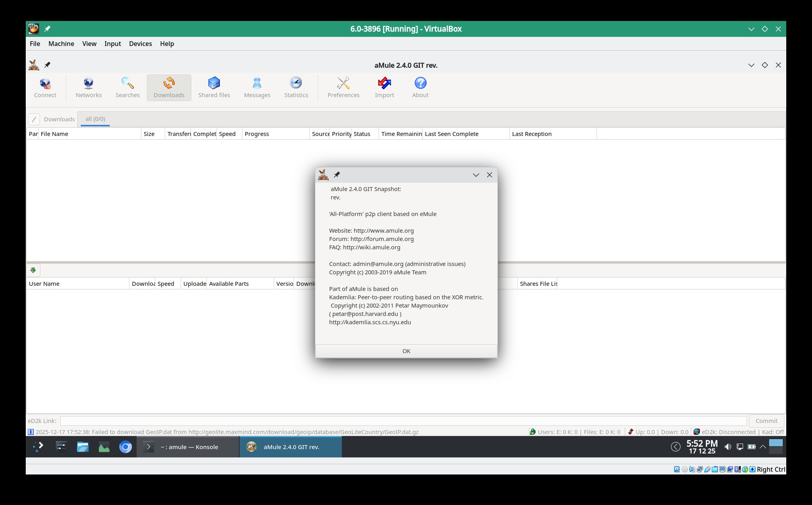Click the Commit button
The height and width of the screenshot is (505, 812).
point(766,421)
